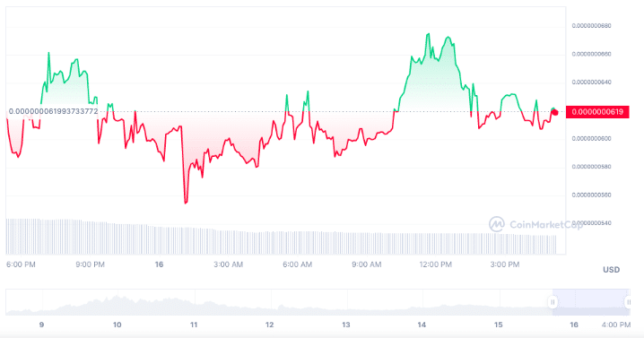
Task: Grab the left range slider handle
Action: pos(553,302)
